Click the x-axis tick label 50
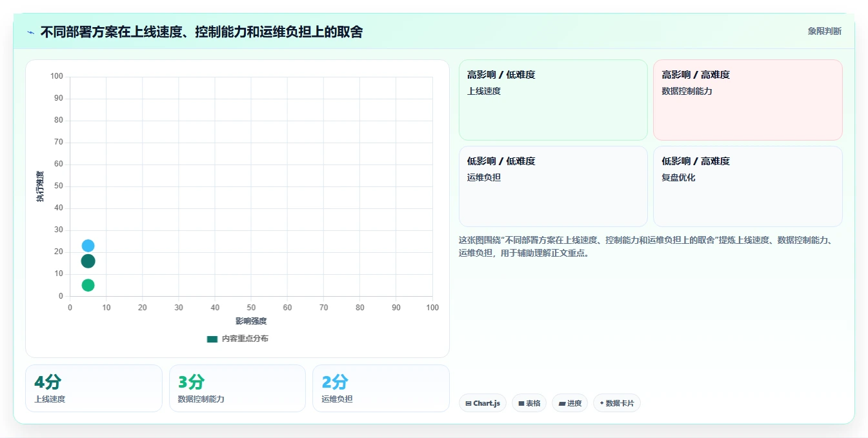Viewport: 868px width, 438px height. (251, 308)
